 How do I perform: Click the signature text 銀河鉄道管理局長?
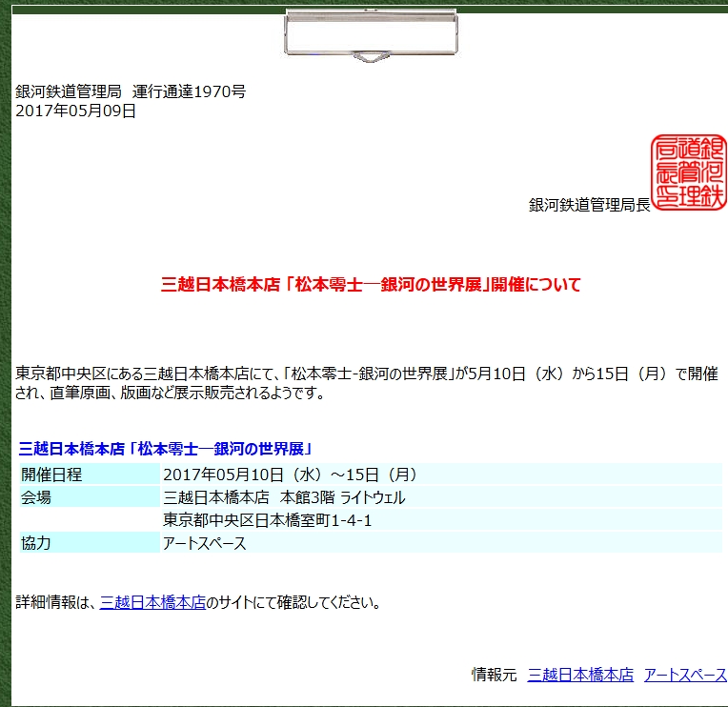pos(589,205)
